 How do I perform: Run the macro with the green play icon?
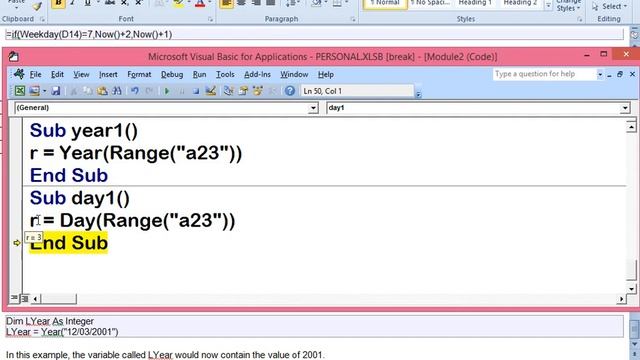point(167,91)
